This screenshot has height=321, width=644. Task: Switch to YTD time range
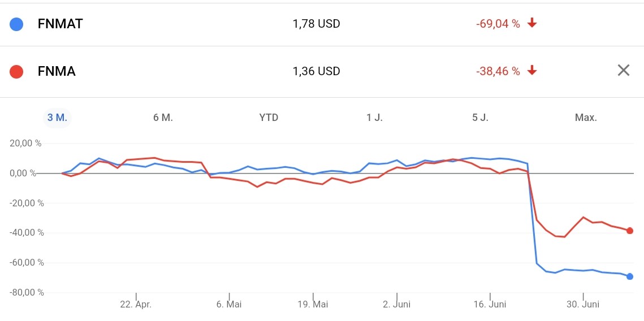point(269,118)
